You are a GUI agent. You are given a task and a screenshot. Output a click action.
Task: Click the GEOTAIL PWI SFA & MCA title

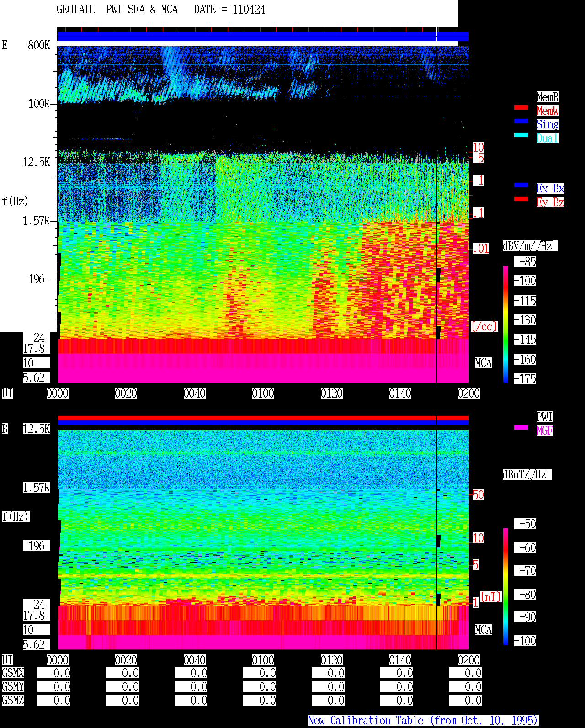(117, 10)
